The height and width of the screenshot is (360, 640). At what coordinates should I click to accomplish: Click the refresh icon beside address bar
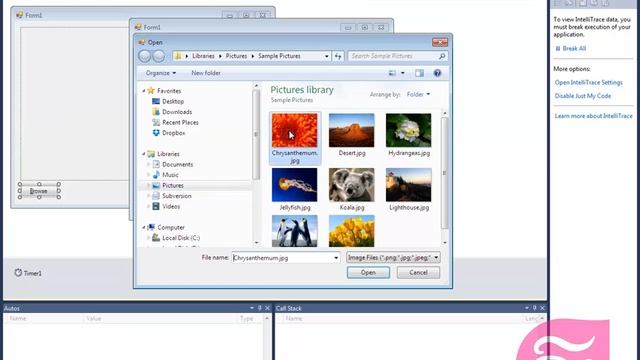click(338, 56)
